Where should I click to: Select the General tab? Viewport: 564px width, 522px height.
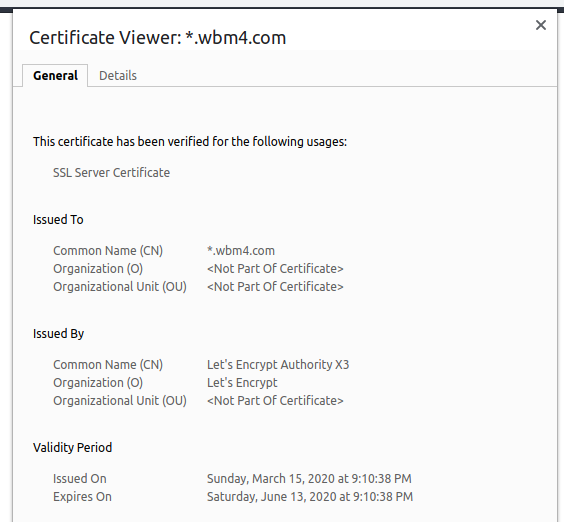click(55, 76)
